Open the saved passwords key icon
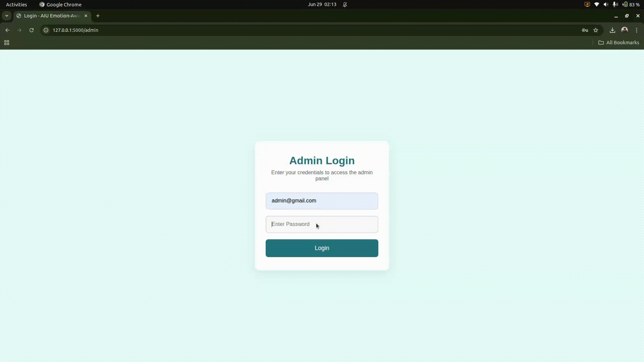This screenshot has height=362, width=644. tap(585, 30)
